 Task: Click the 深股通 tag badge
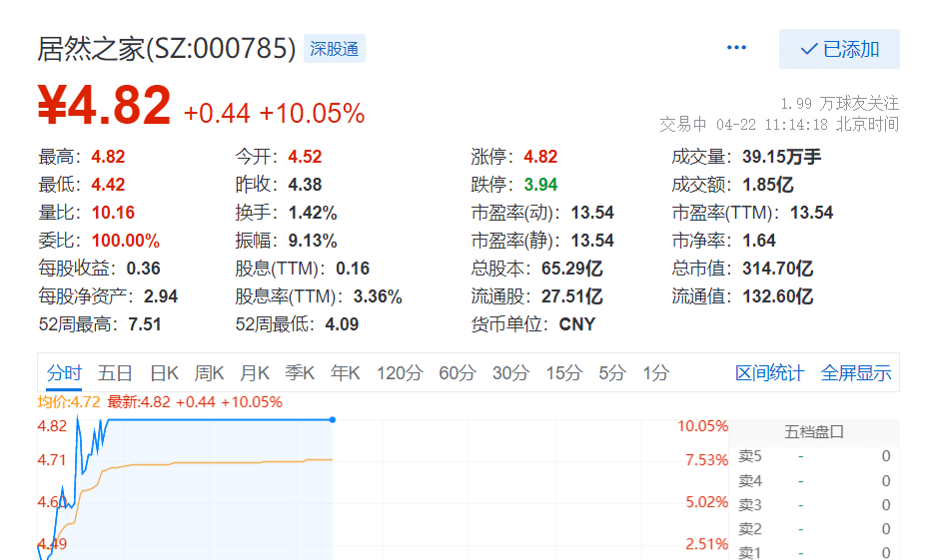[x=334, y=49]
